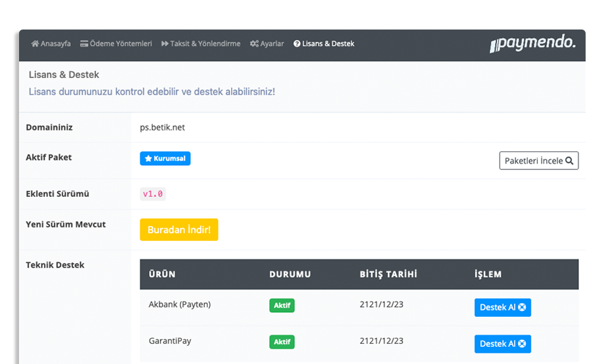Click the Aktif badge for GarantiPay
The width and height of the screenshot is (604, 364).
(x=282, y=342)
